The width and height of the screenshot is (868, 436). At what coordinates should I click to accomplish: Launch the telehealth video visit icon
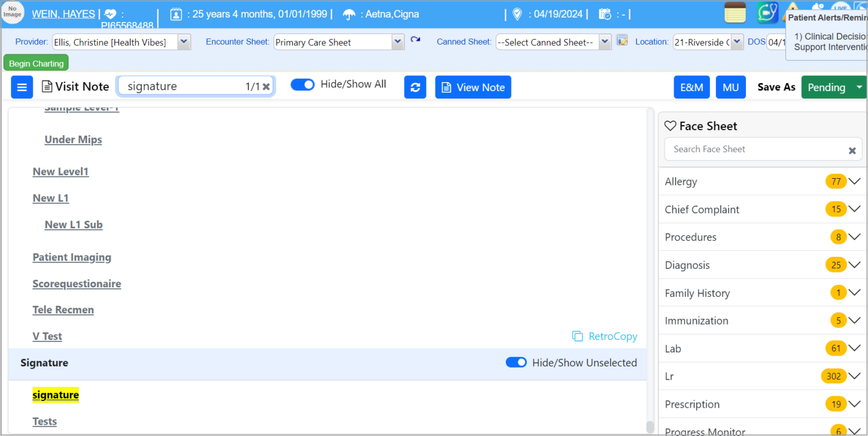(767, 11)
